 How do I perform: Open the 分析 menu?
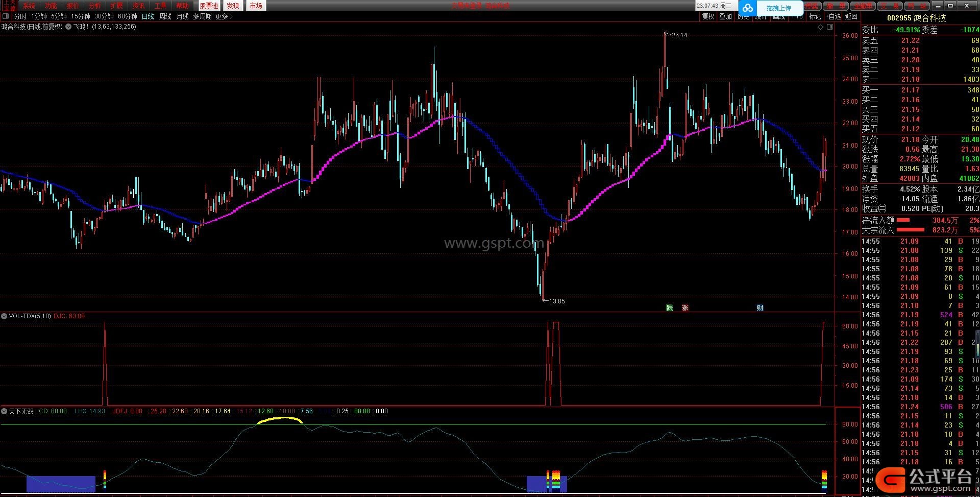click(x=95, y=6)
